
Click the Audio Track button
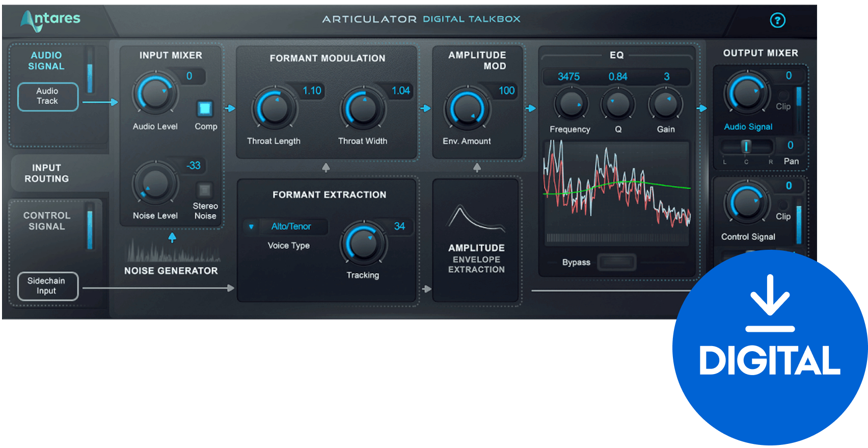click(x=48, y=96)
